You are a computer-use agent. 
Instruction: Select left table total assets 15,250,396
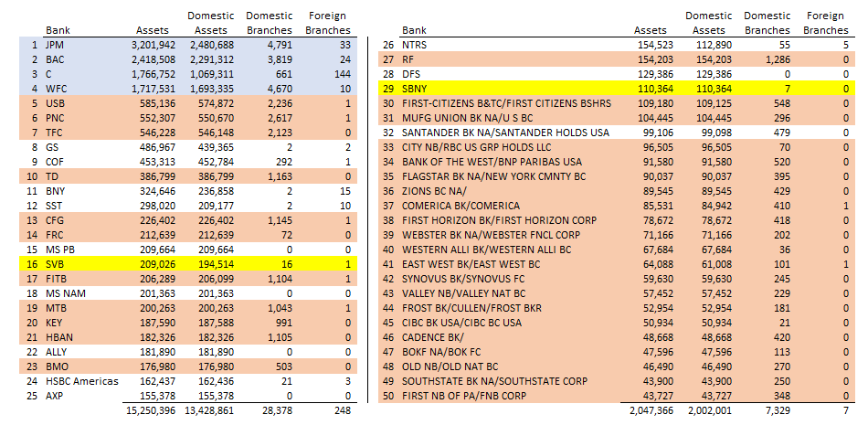(150, 410)
